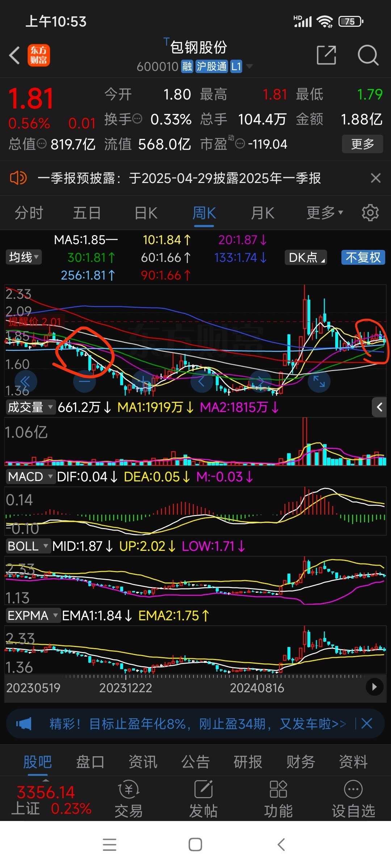The width and height of the screenshot is (391, 868).
Task: Open chart settings gear icon
Action: 370,213
